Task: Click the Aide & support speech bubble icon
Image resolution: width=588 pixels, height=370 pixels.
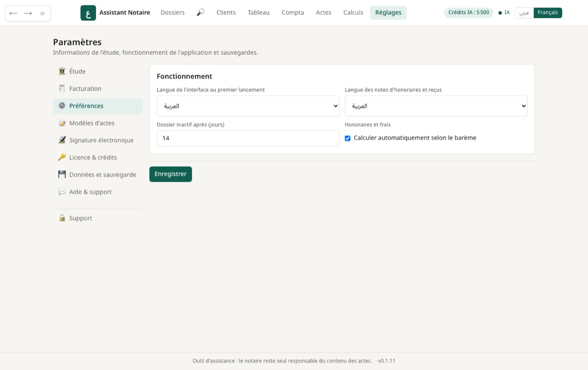Action: click(x=62, y=192)
